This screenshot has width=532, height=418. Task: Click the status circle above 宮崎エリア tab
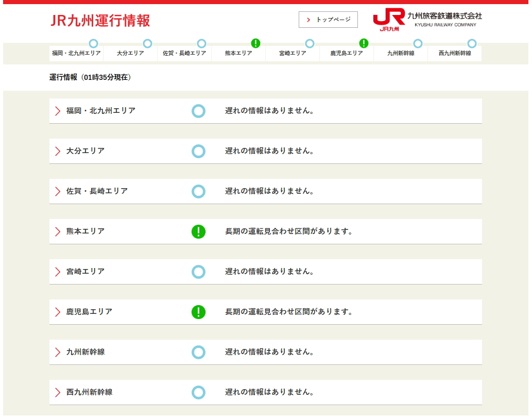point(310,43)
